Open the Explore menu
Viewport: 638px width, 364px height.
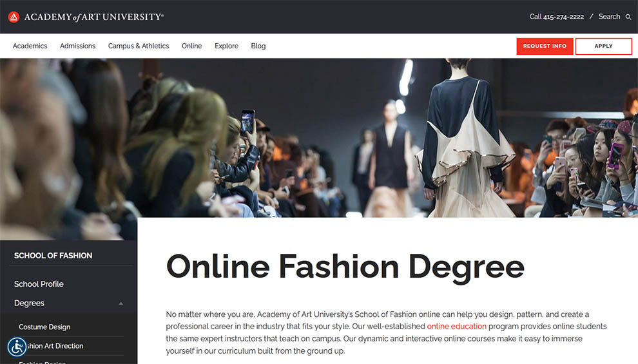click(x=226, y=46)
